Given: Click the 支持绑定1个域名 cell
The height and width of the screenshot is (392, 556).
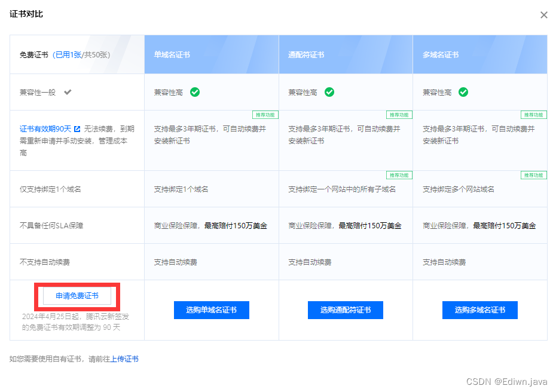Looking at the screenshot, I should 212,189.
